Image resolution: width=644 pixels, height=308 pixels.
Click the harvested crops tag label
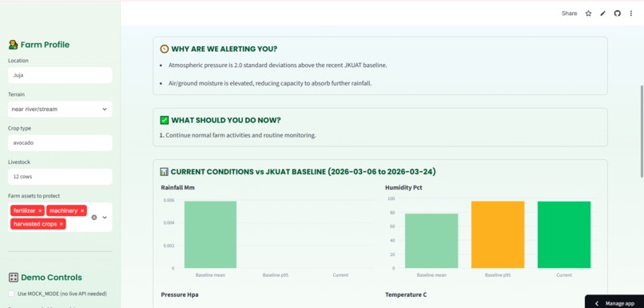pyautogui.click(x=35, y=224)
